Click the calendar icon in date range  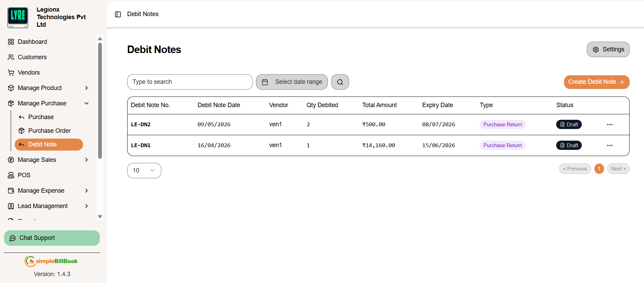(x=265, y=82)
